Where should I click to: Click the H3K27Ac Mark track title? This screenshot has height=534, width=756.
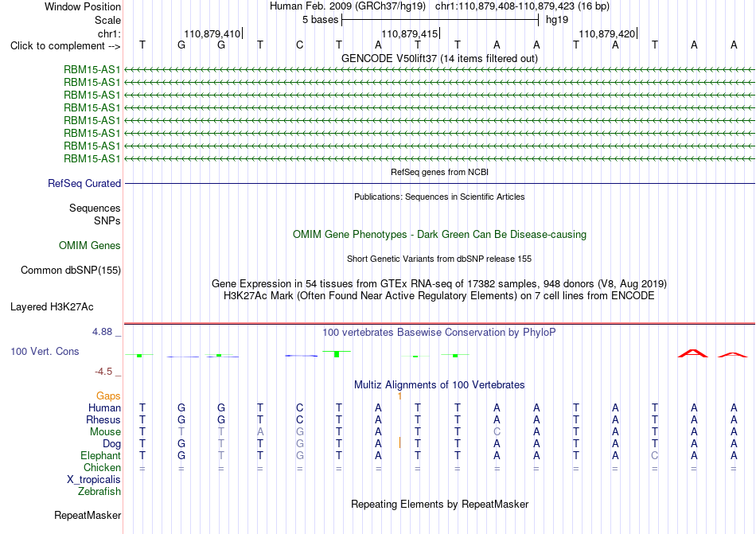click(439, 296)
